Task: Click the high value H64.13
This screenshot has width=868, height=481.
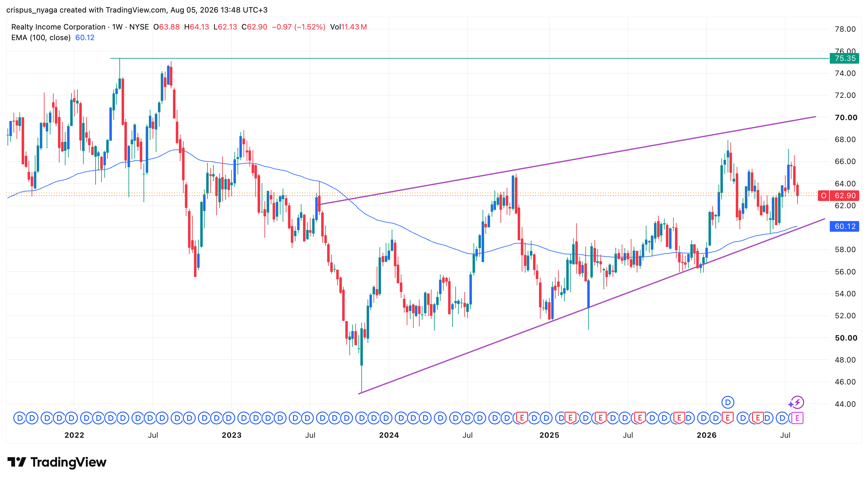Action: click(x=197, y=27)
